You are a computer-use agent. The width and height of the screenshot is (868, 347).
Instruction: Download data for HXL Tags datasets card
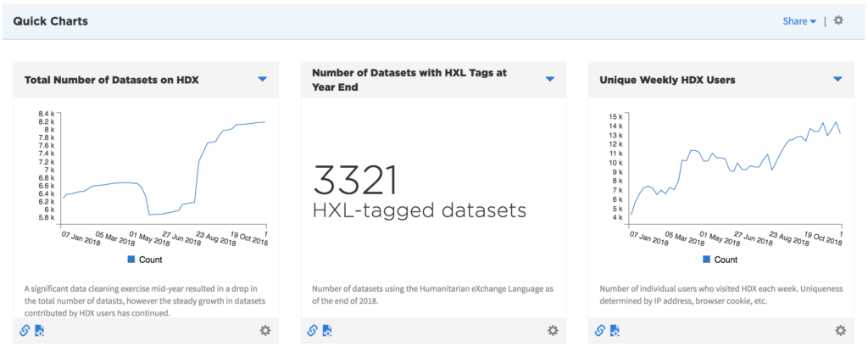pos(327,330)
